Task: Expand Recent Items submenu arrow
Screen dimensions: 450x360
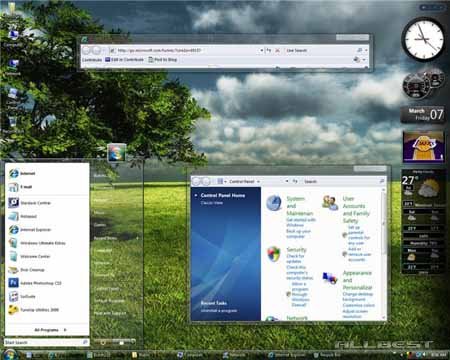Action: pos(137,238)
